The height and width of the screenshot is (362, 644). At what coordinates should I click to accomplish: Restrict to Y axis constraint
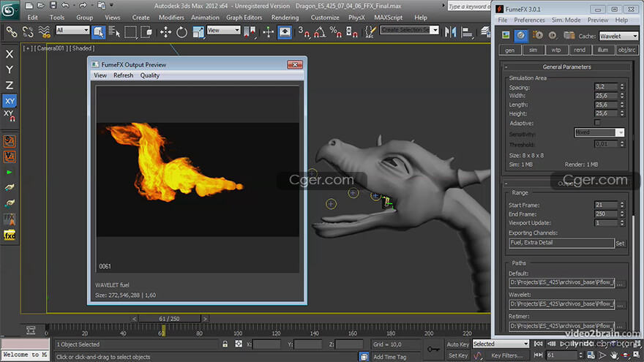[10, 69]
